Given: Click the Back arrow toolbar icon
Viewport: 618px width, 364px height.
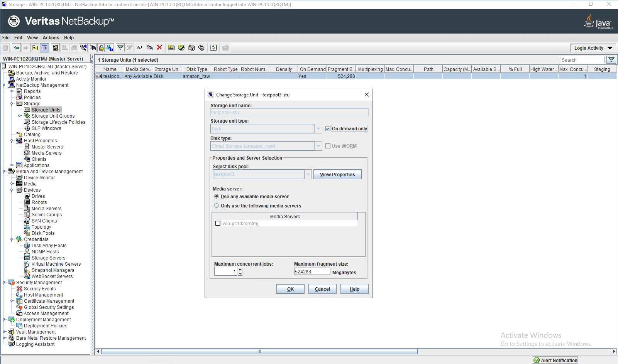Looking at the screenshot, I should pos(16,48).
